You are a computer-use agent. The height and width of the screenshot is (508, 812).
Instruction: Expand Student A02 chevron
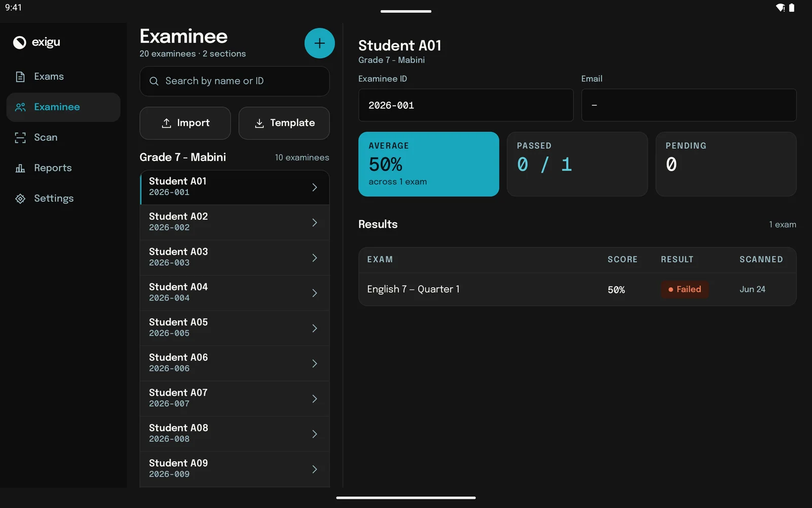315,223
